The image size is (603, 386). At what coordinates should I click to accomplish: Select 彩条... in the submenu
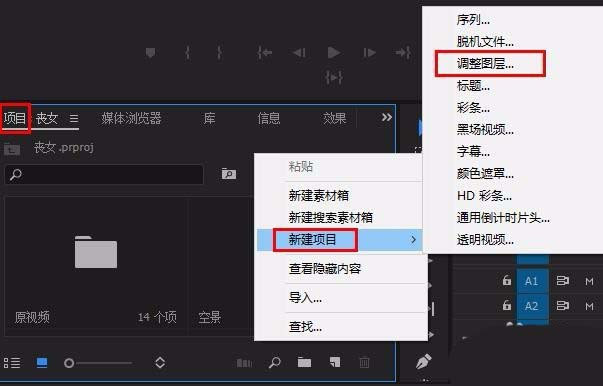(473, 107)
